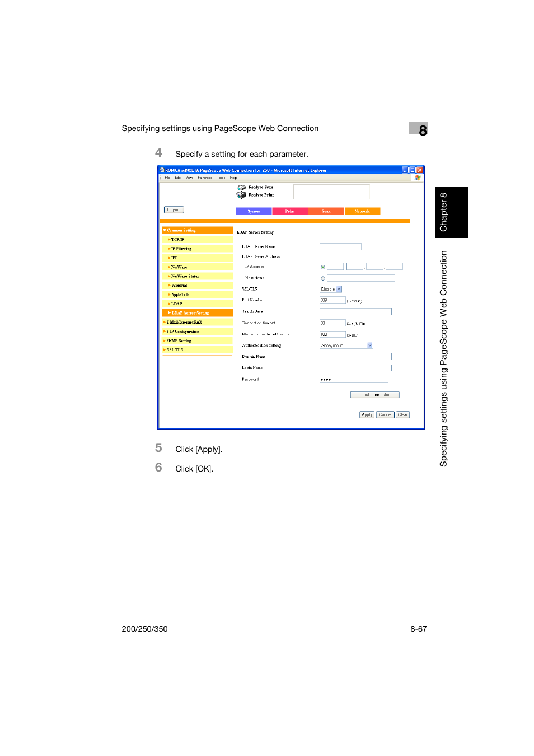Screen dimensions: 534x756
Task: Click the Ready to Scan scanner icon
Action: coord(241,188)
